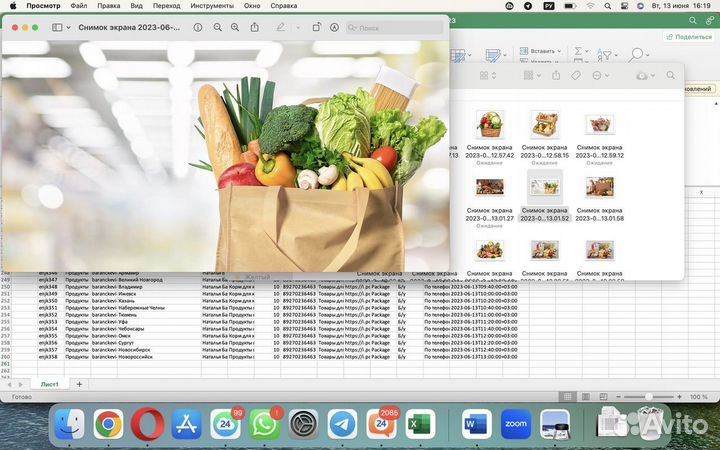Screen dimensions: 720x450
Task: Click the AutoSum sigma icon in Excel
Action: 578,51
